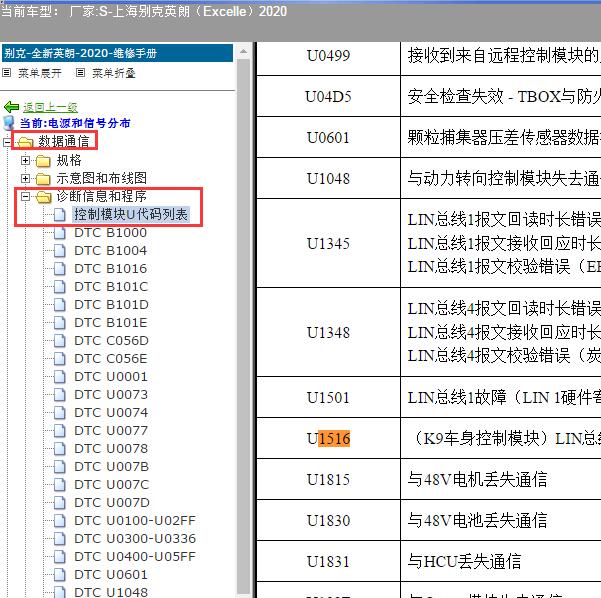Image resolution: width=601 pixels, height=598 pixels.
Task: Click page icon next to DTC U007B
Action: (x=59, y=467)
